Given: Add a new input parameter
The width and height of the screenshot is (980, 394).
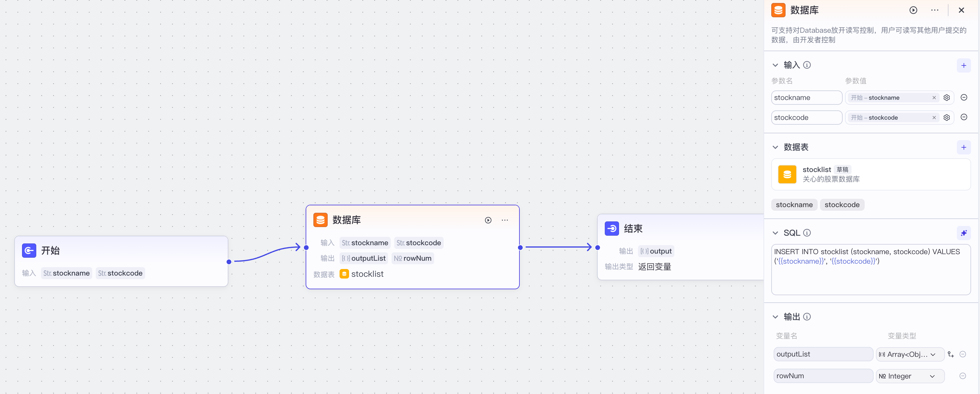Looking at the screenshot, I should [963, 65].
